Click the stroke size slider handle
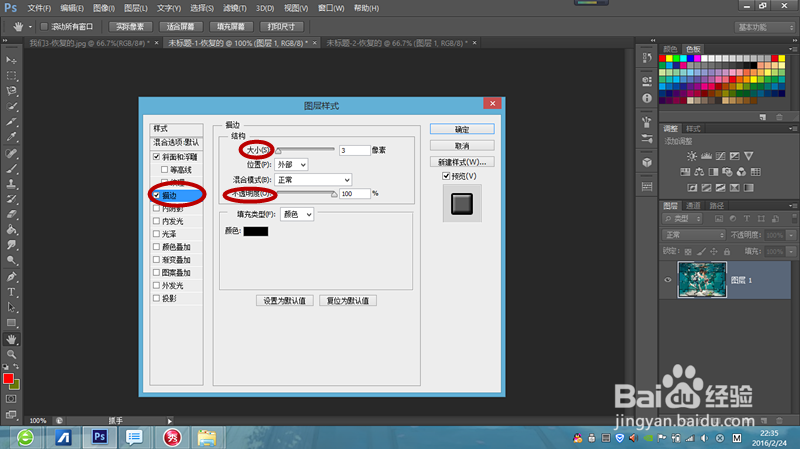The image size is (800, 449). 279,151
